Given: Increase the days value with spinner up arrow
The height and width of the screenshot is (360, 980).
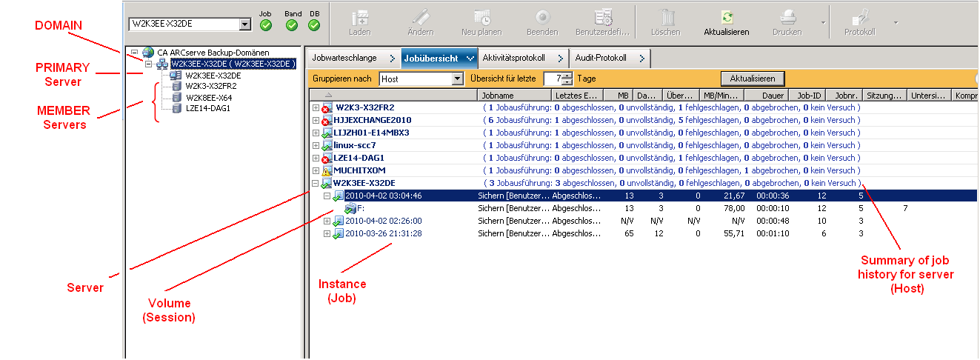Looking at the screenshot, I should pos(567,75).
